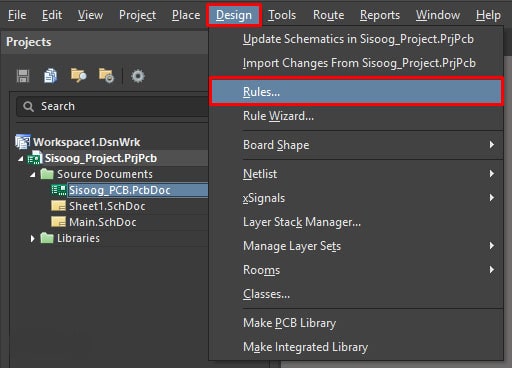Close the open Design menu
This screenshot has width=512, height=368.
234,15
